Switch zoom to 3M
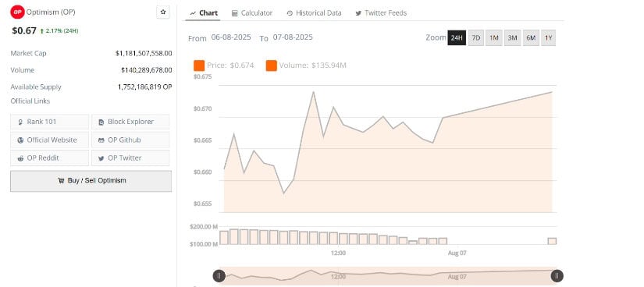The image size is (644, 287). click(x=512, y=37)
